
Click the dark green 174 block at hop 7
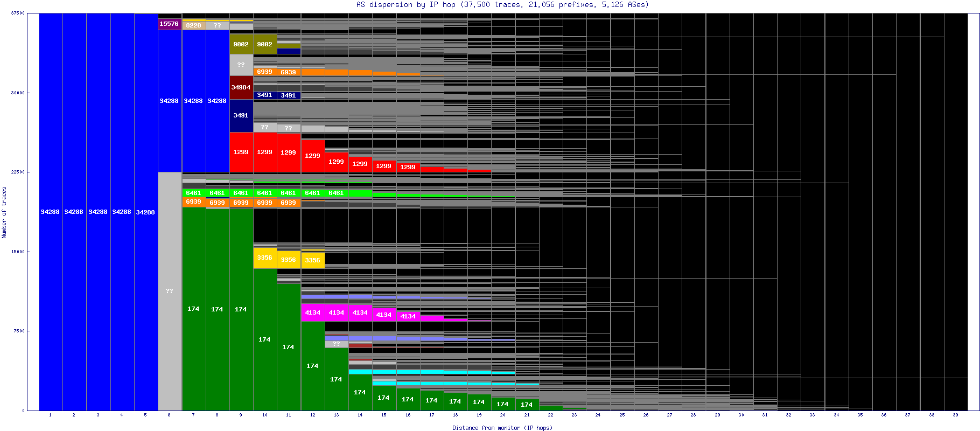(194, 309)
